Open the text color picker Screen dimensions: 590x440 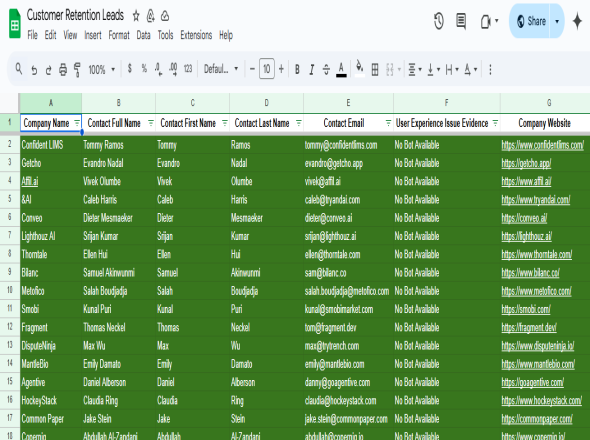tap(341, 70)
